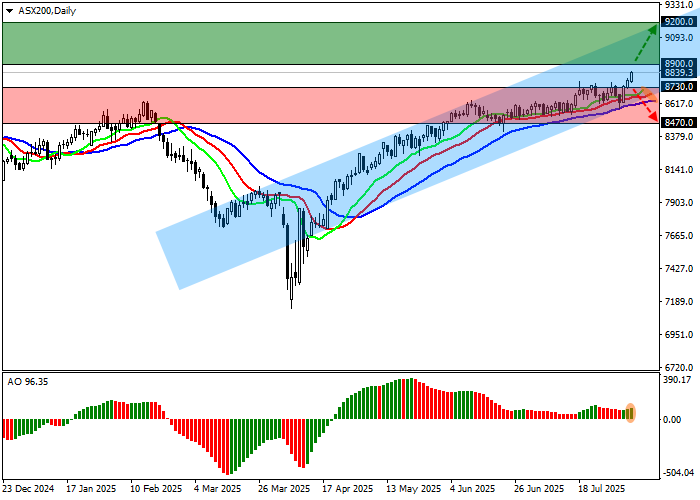Viewport: 700px width, 500px height.
Task: Click the 6720.0 price axis value
Action: click(679, 368)
